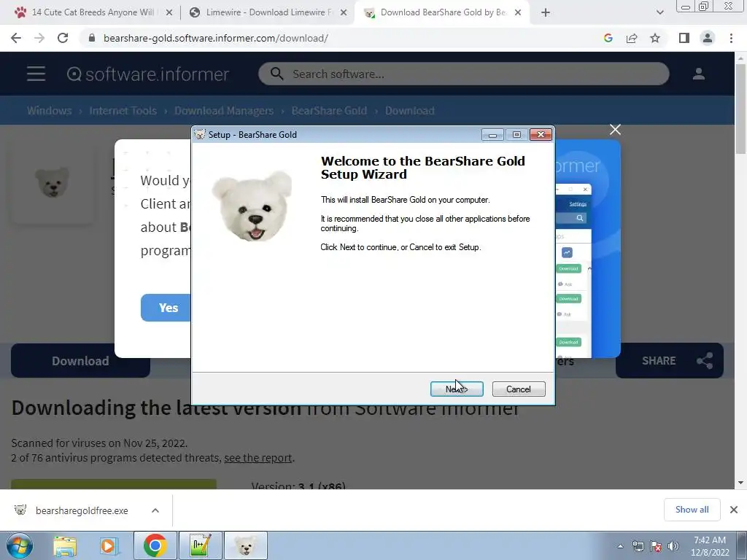Open the Download Managers breadcrumb
The height and width of the screenshot is (560, 747).
pos(224,111)
